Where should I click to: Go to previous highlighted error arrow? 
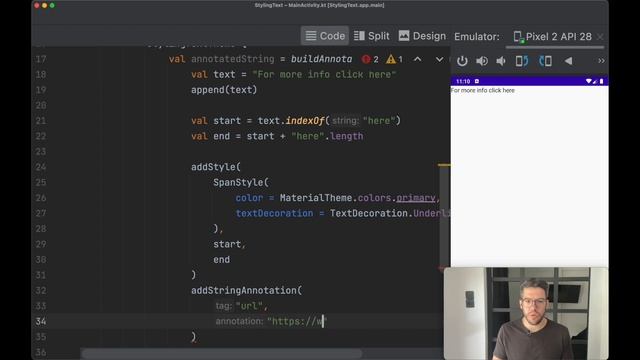[418, 59]
